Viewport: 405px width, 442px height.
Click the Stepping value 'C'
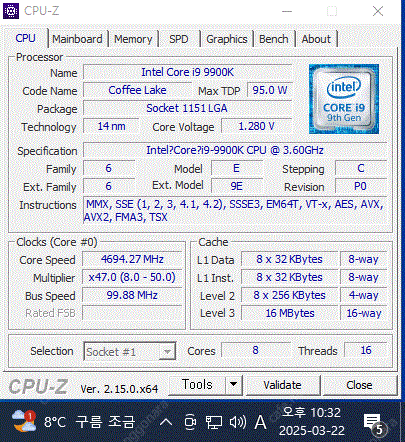click(x=361, y=168)
